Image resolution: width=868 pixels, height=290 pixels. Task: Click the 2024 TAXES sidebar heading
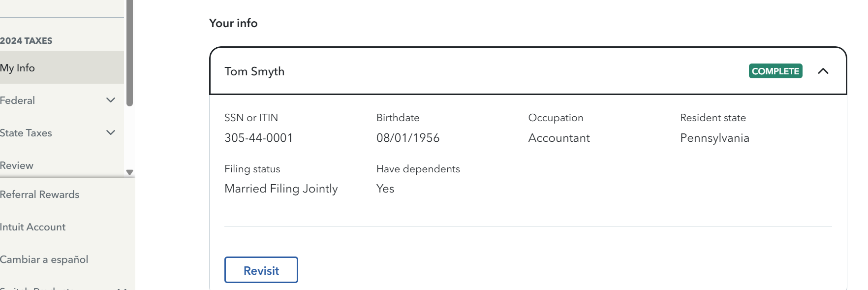click(26, 41)
